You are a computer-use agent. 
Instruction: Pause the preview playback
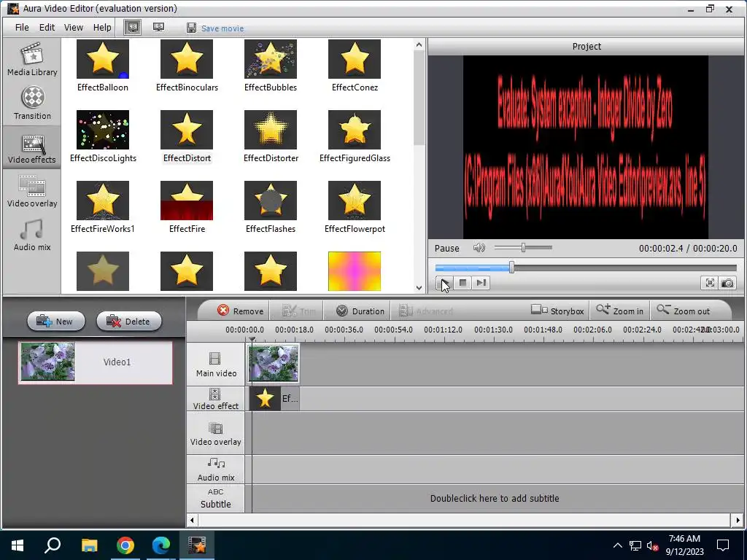click(444, 283)
